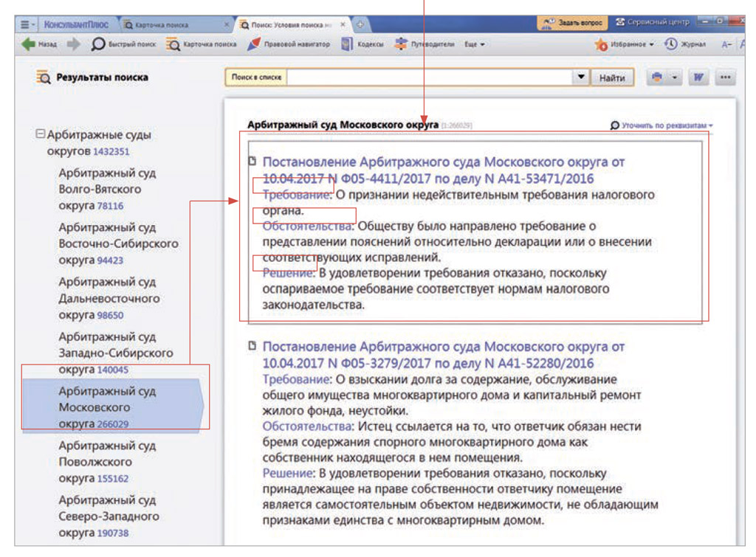Click into the Поиск в списке field
The height and width of the screenshot is (557, 756).
[429, 77]
